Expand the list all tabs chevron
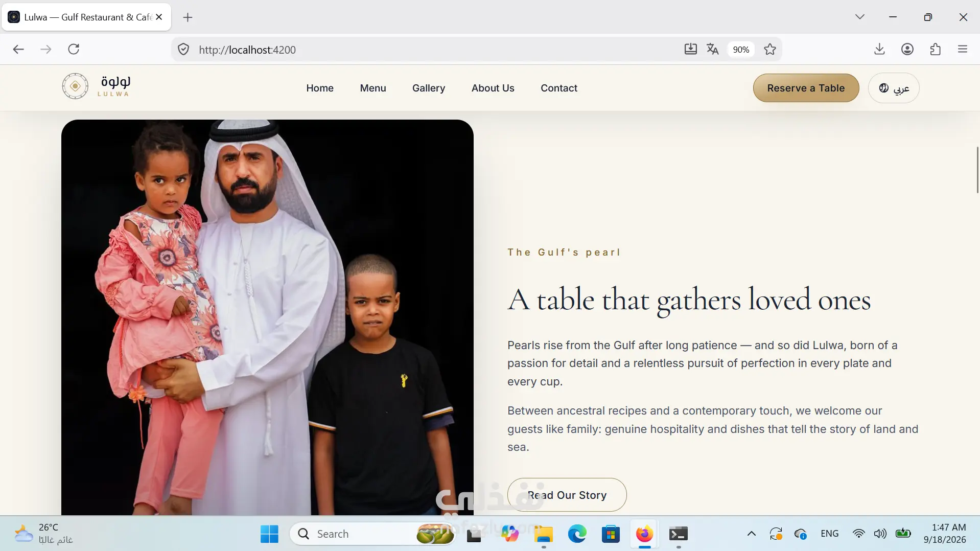The image size is (980, 551). pyautogui.click(x=860, y=17)
